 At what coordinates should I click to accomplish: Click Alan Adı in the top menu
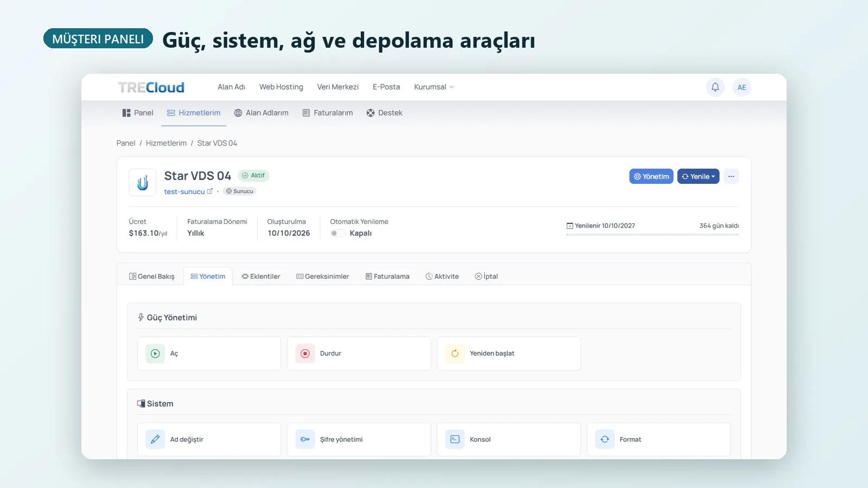coord(232,87)
